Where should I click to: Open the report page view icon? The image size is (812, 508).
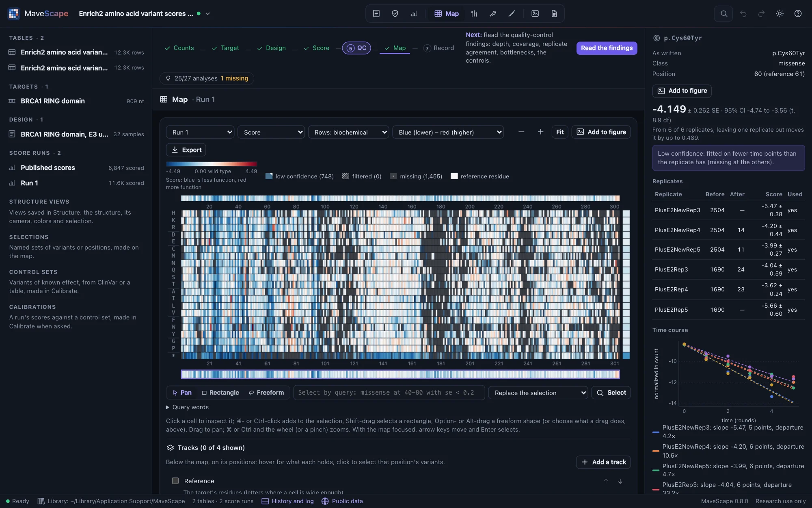[x=554, y=13]
